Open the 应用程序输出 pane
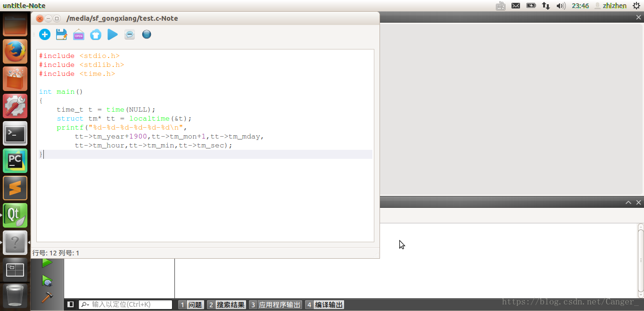 tap(275, 305)
